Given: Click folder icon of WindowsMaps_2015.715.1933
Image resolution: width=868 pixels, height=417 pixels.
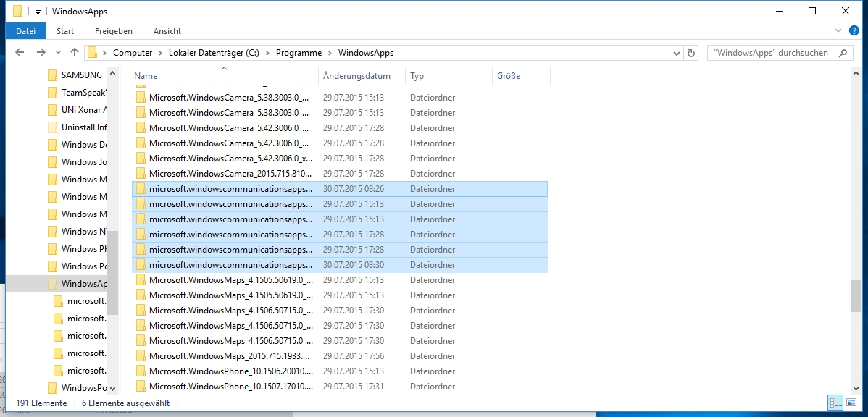Looking at the screenshot, I should tap(140, 355).
